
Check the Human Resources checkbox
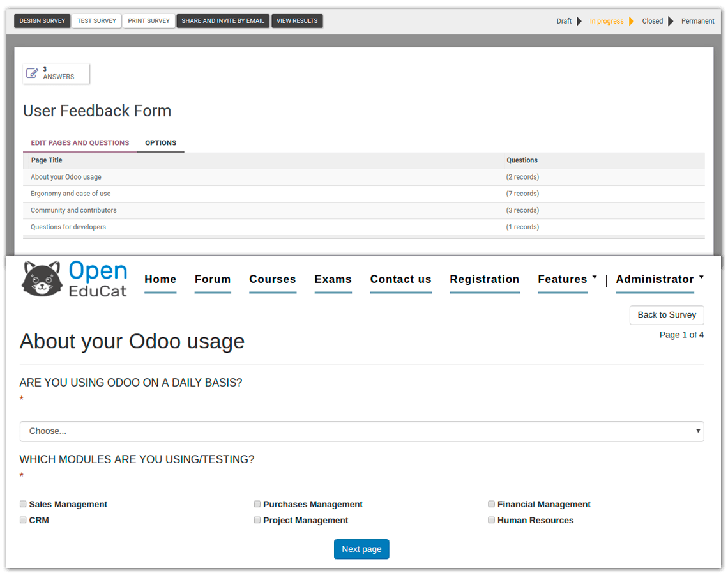coord(492,520)
